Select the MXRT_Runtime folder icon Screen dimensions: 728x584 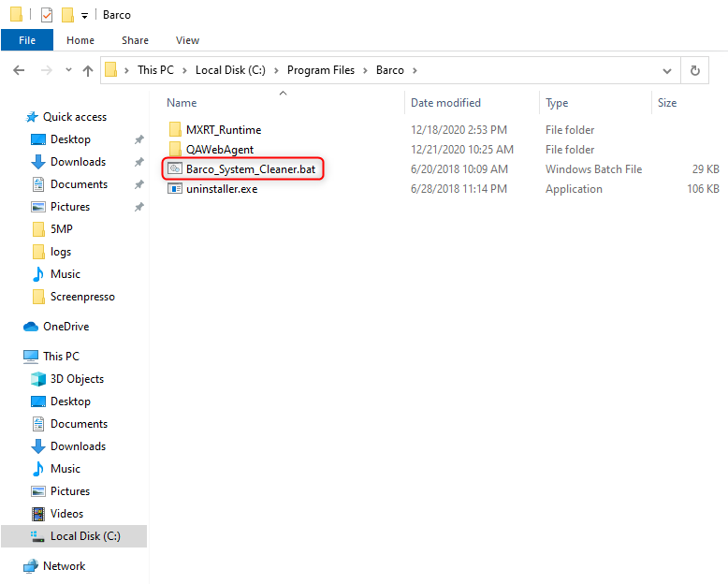click(175, 129)
